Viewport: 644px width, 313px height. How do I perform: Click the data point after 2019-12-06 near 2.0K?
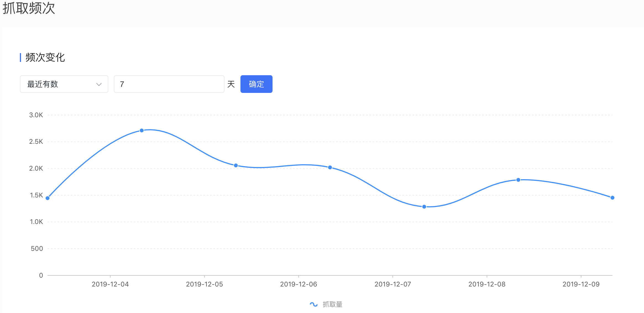point(330,167)
